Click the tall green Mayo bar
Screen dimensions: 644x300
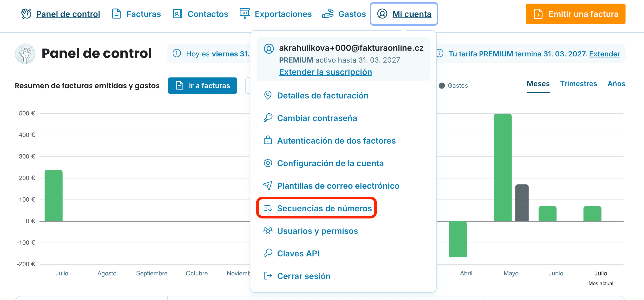(x=502, y=167)
